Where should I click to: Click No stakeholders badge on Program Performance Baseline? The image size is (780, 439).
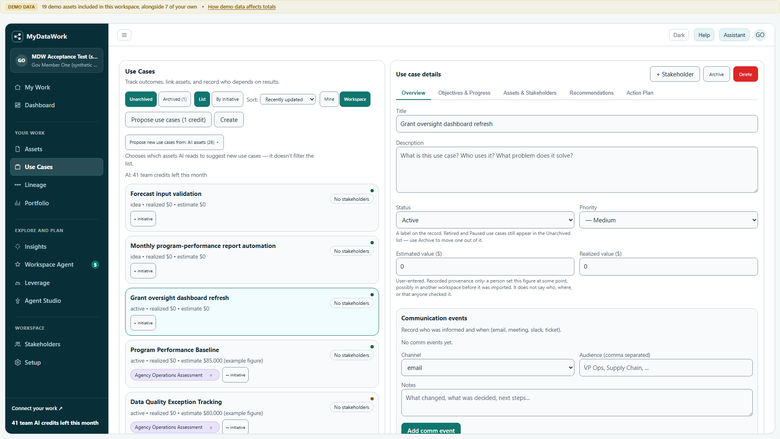pos(351,355)
